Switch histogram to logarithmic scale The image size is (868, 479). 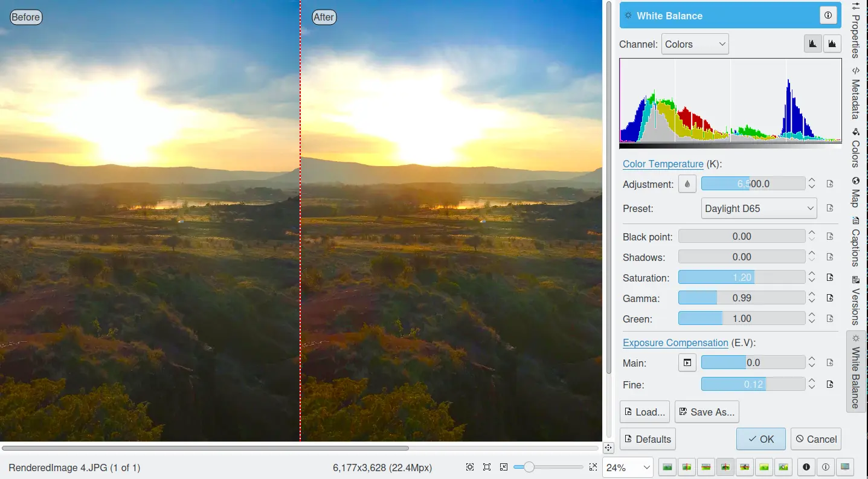coord(832,43)
